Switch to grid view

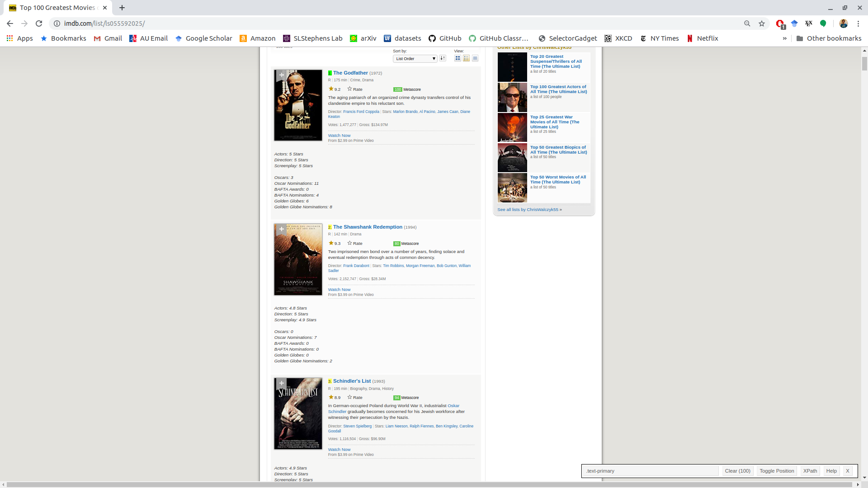coord(458,58)
